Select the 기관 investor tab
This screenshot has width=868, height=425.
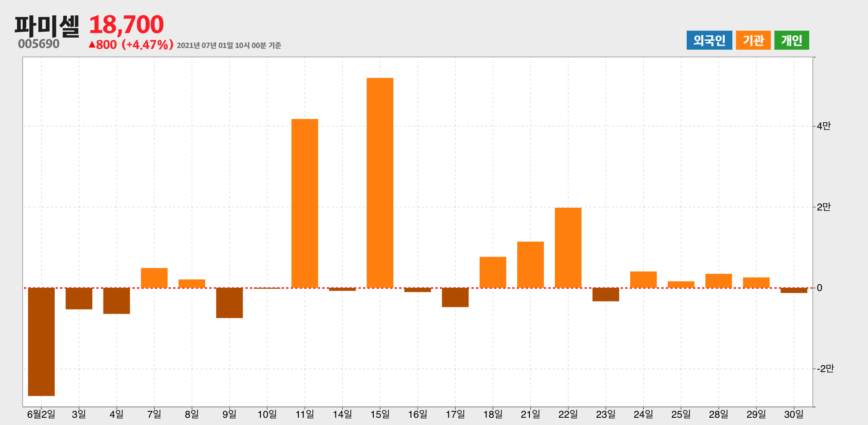point(753,40)
